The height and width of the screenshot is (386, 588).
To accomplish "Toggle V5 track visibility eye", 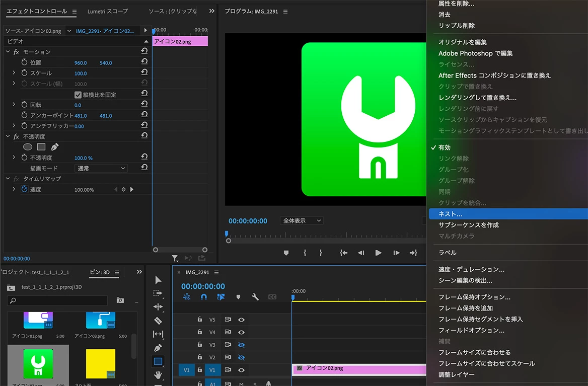I will coord(242,320).
